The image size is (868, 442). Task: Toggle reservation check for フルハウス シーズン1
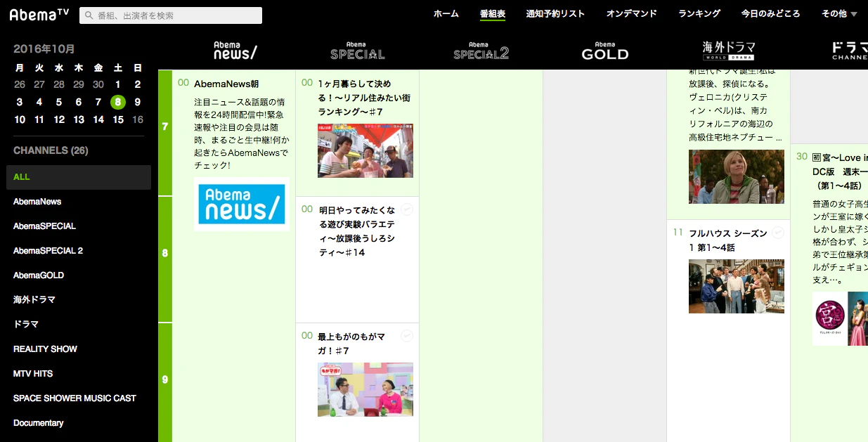point(778,233)
